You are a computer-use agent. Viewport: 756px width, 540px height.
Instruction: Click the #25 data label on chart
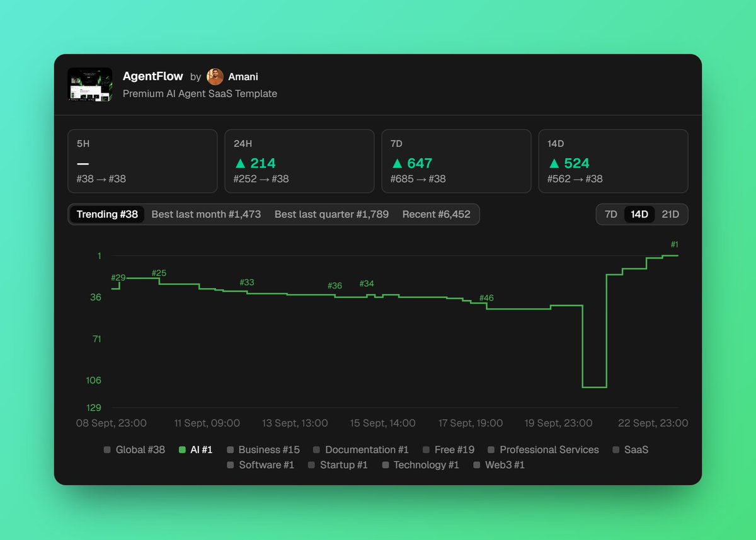(159, 273)
